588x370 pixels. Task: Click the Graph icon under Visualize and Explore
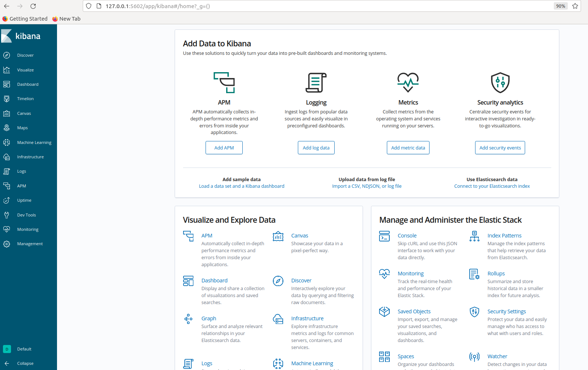pos(188,319)
